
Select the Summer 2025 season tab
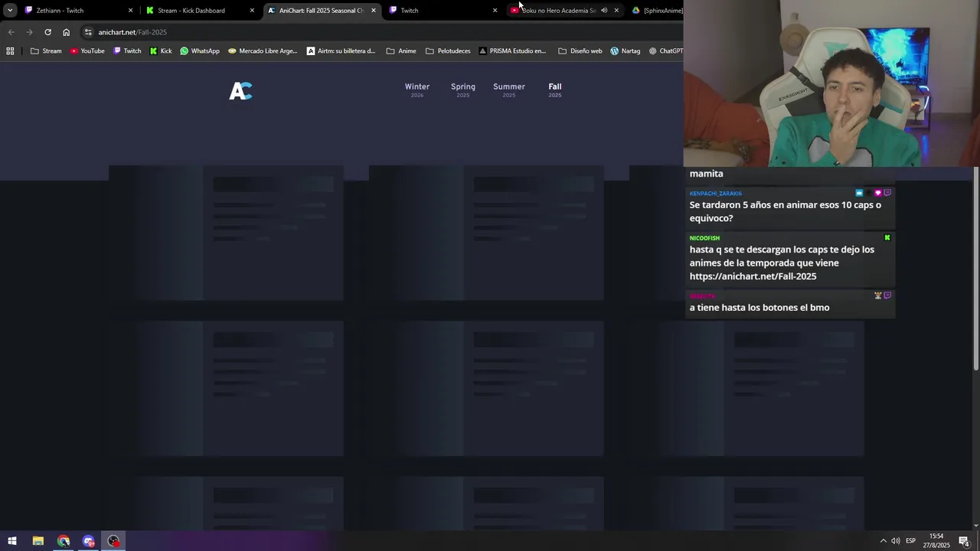(x=509, y=90)
